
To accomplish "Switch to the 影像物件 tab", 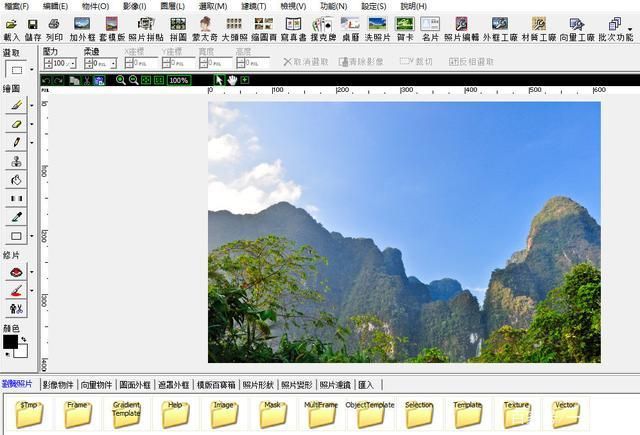I will pos(58,384).
